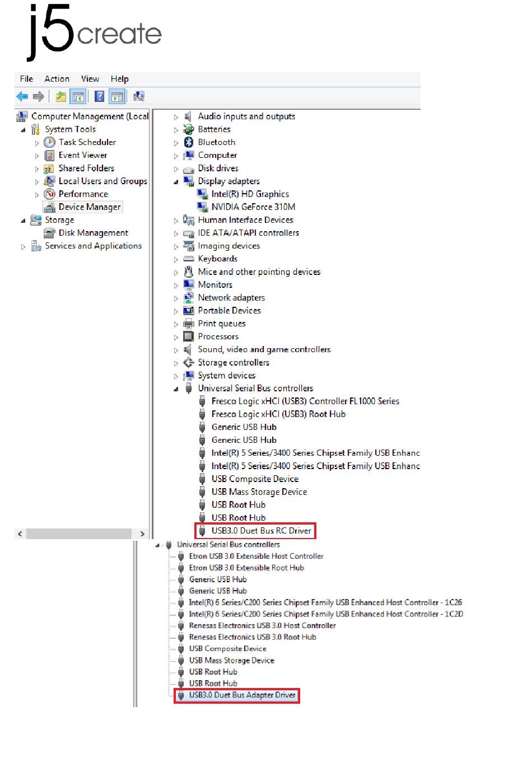Click the Processors chip icon

189,336
